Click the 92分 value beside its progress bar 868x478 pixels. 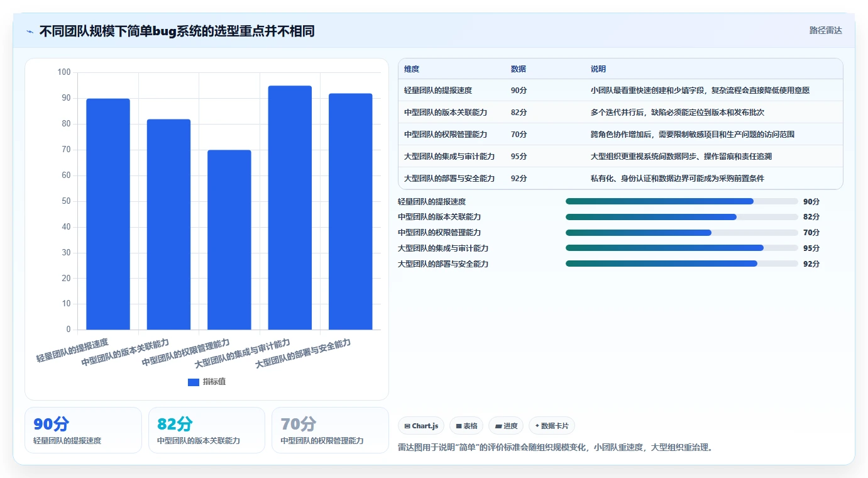(811, 264)
